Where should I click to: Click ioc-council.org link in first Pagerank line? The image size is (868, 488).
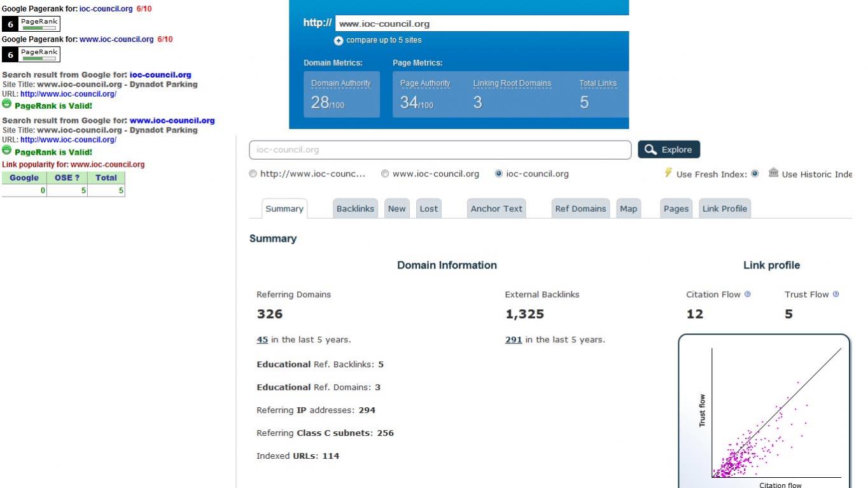click(x=106, y=9)
